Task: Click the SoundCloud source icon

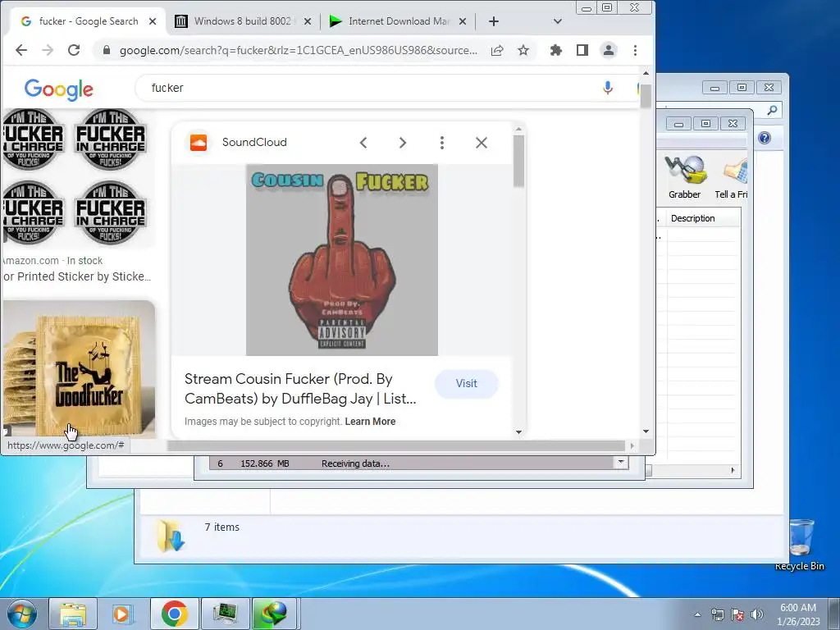Action: [x=199, y=143]
